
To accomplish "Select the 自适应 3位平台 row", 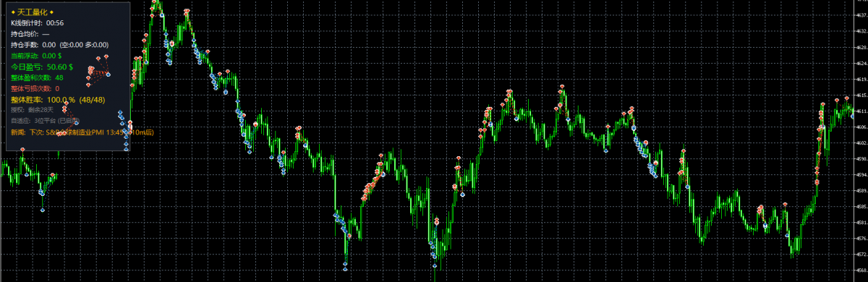I will tap(46, 121).
